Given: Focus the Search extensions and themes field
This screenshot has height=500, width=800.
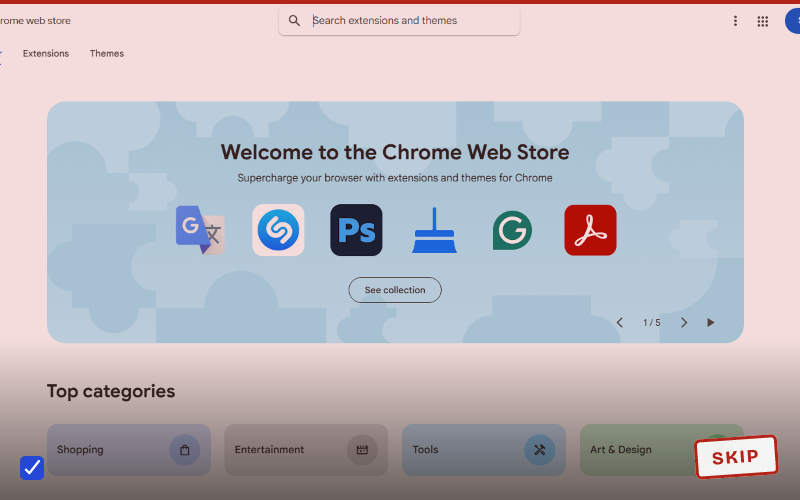Looking at the screenshot, I should 399,20.
